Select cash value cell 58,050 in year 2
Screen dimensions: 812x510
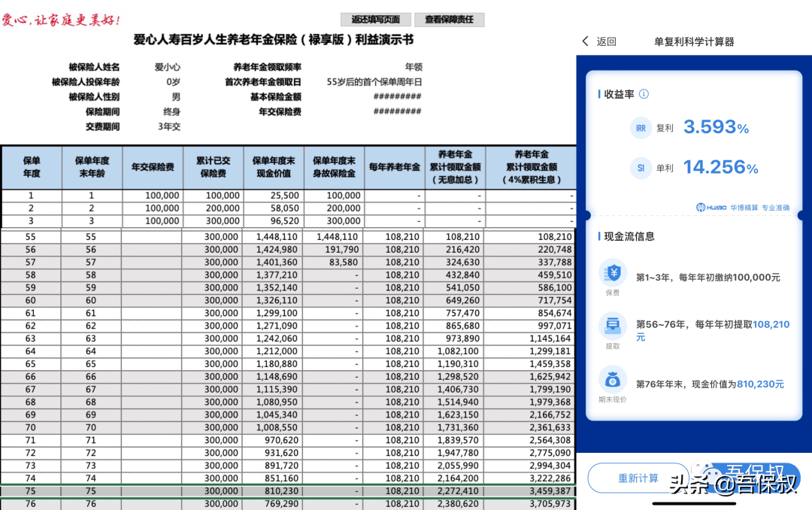pyautogui.click(x=274, y=208)
